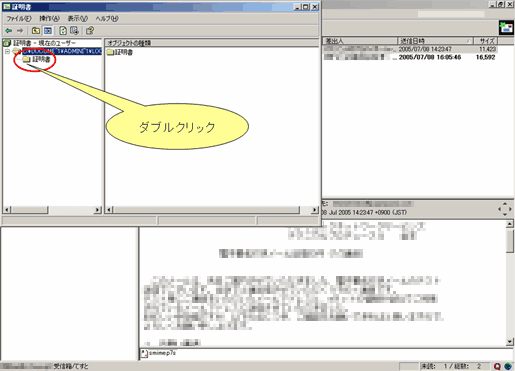Open the ヘルプ(H) menu
The height and width of the screenshot is (371, 515).
point(107,19)
